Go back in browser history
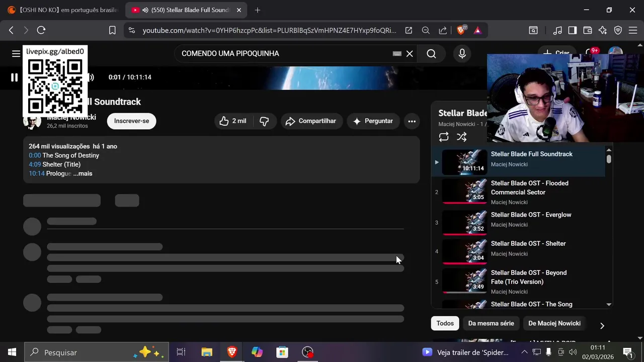This screenshot has height=362, width=644. point(11,30)
